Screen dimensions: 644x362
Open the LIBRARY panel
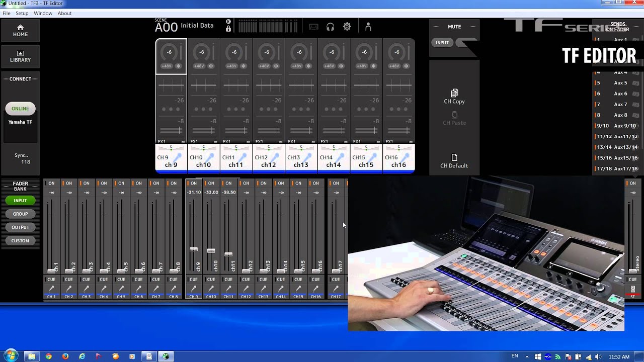[x=20, y=56]
